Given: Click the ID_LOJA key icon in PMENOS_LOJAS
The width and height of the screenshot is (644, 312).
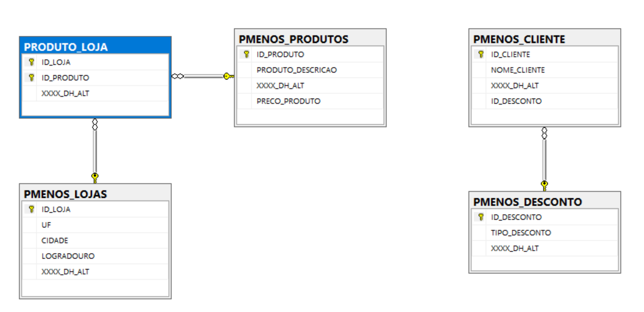Looking at the screenshot, I should [31, 210].
